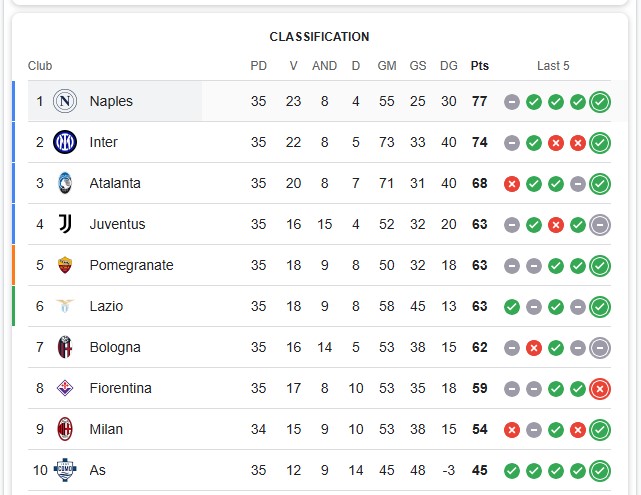Click the Atalanta club crest icon
This screenshot has height=495, width=641.
[x=65, y=183]
